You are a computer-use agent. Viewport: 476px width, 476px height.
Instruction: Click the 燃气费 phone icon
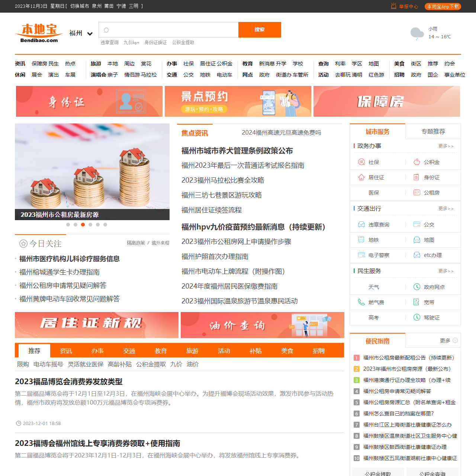pos(361,302)
